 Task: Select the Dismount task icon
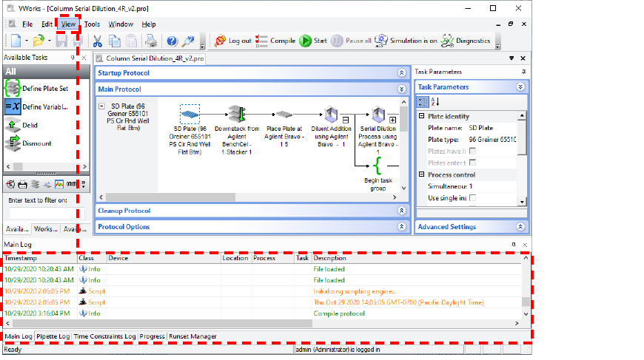pyautogui.click(x=13, y=143)
